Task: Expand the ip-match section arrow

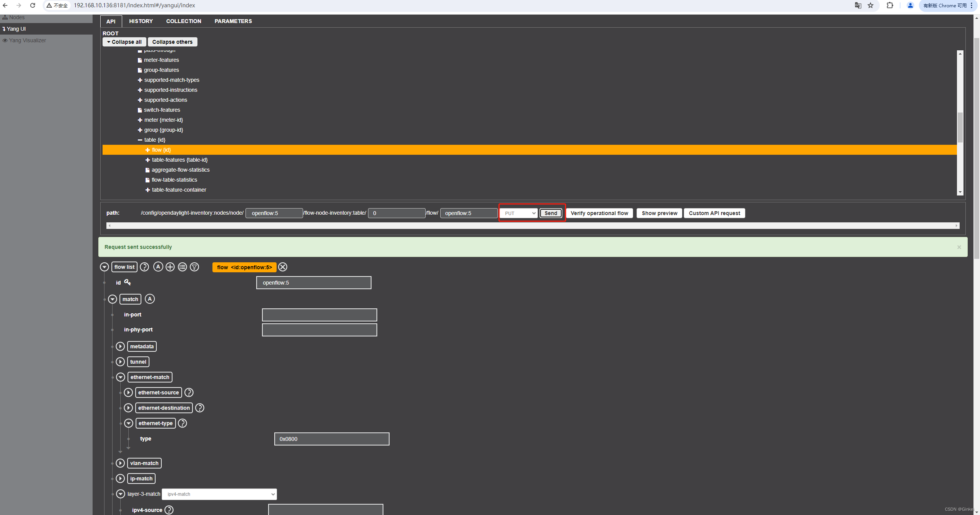Action: pyautogui.click(x=121, y=478)
